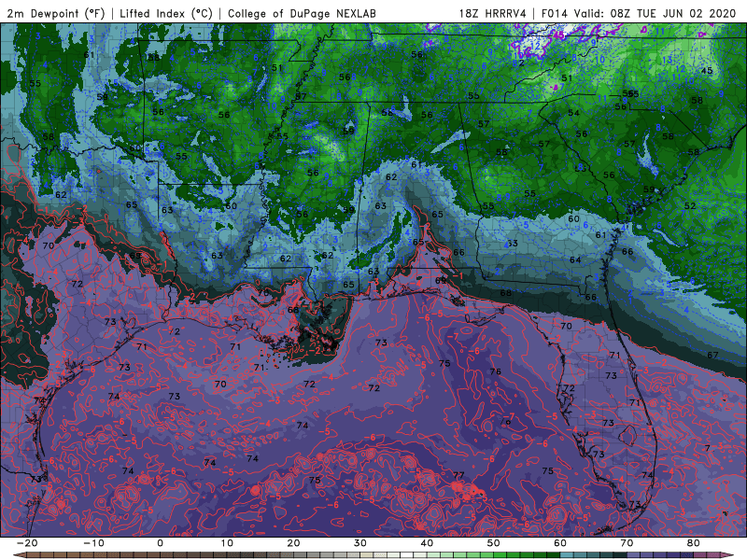Click the "68" dewpoint value near the Florida panhandle
The image size is (747, 560).
pos(505,292)
